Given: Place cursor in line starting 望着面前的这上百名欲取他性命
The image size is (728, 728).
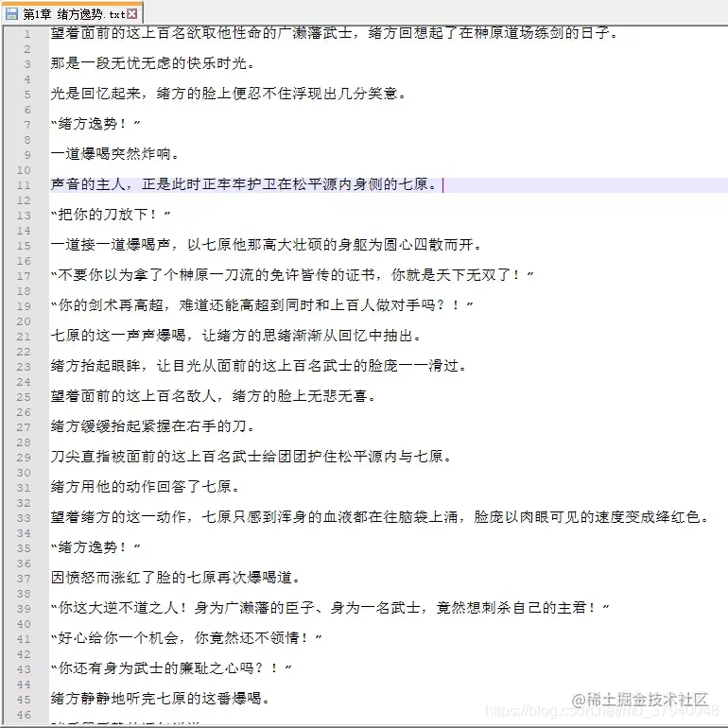Looking at the screenshot, I should 335,33.
